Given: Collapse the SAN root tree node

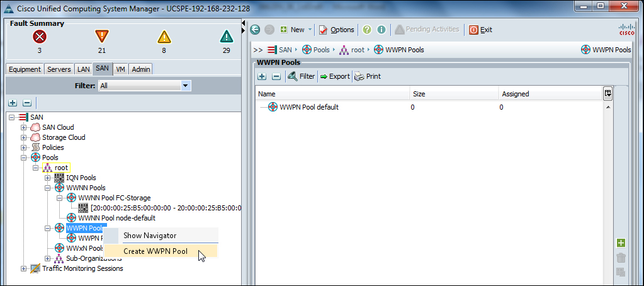Looking at the screenshot, I should click(x=11, y=118).
